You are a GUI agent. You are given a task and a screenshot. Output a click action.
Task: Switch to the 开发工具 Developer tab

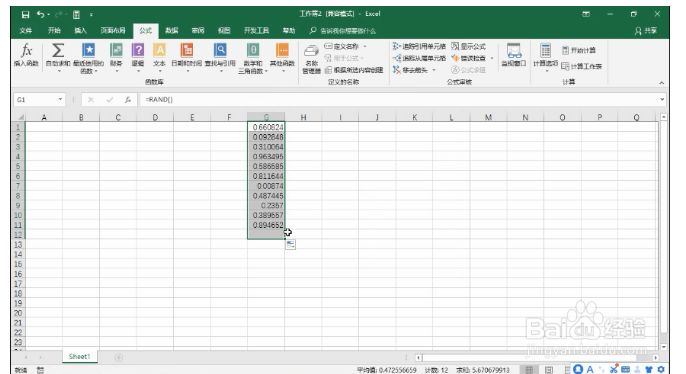pyautogui.click(x=256, y=30)
